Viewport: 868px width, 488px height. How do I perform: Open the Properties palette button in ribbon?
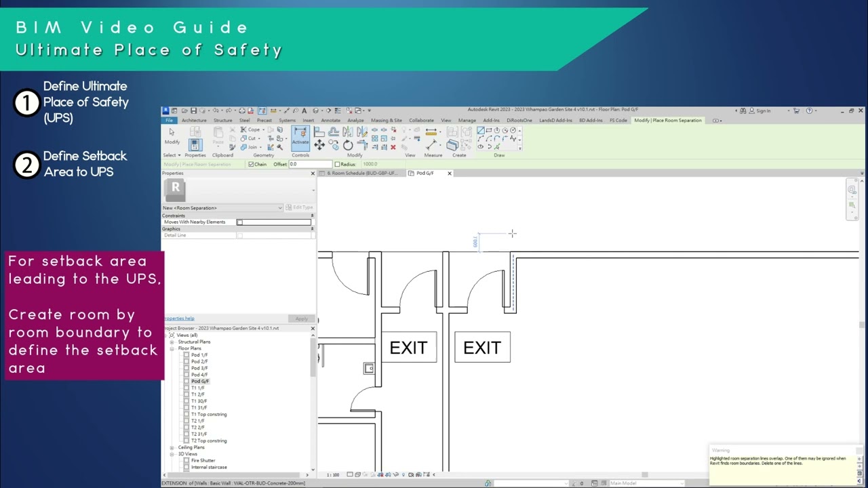[195, 145]
